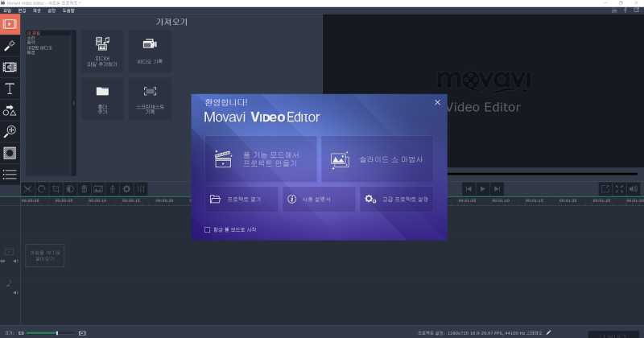
Task: Adjust the timeline zoom slider
Action: [52, 333]
